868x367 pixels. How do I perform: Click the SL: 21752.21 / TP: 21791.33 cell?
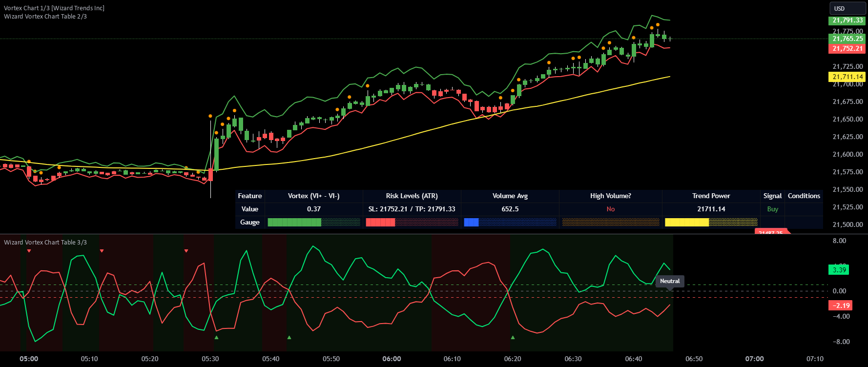point(412,209)
